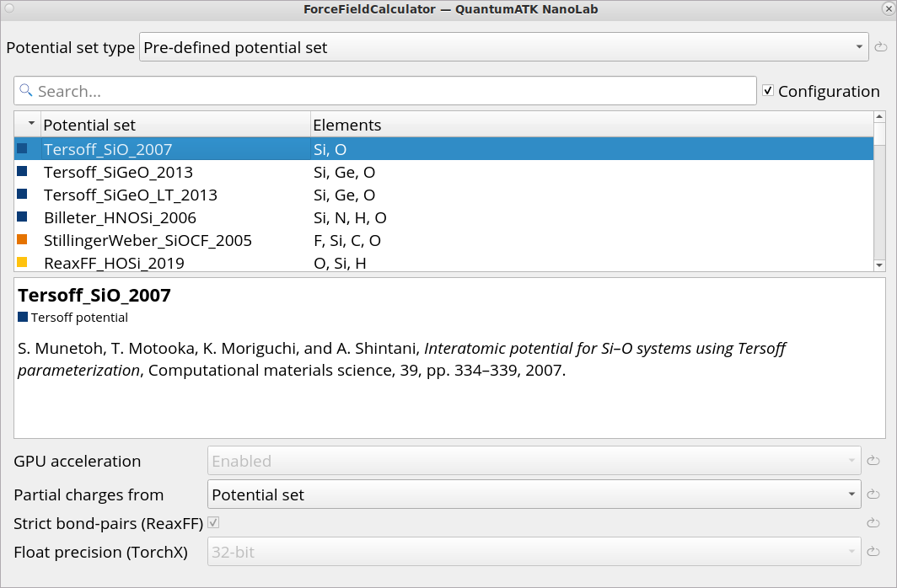Click the blue square beside Tersoff_SiGeO_LT_2013
Image resolution: width=897 pixels, height=588 pixels.
[22, 194]
